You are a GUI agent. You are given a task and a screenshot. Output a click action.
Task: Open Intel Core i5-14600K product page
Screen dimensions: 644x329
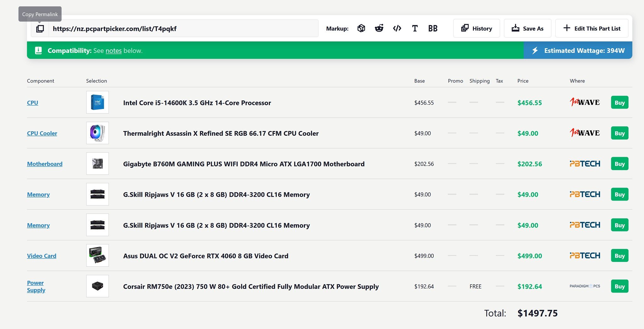[x=197, y=103]
